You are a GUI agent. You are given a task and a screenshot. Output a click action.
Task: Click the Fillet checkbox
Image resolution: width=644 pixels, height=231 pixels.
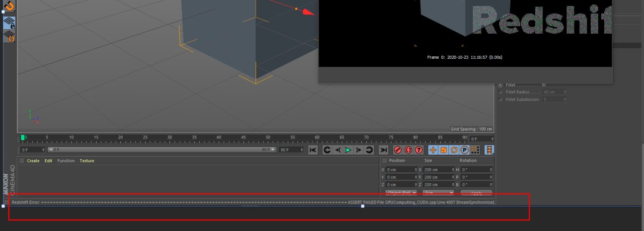point(543,84)
